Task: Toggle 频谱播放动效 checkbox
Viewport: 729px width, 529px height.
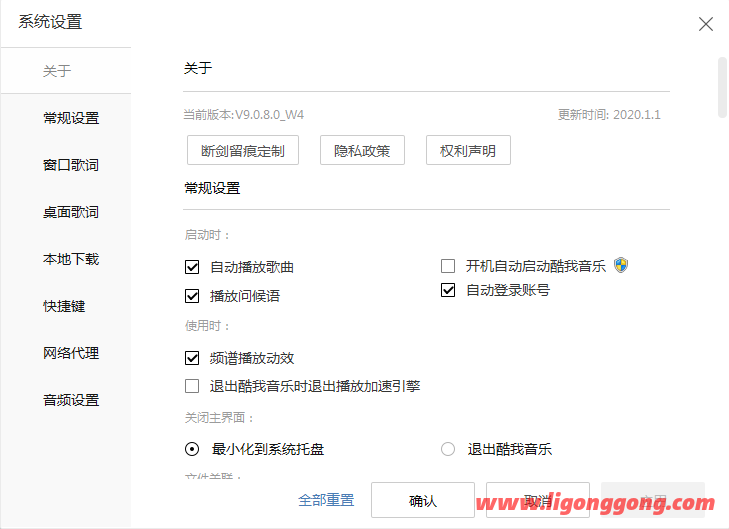Action: [192, 358]
